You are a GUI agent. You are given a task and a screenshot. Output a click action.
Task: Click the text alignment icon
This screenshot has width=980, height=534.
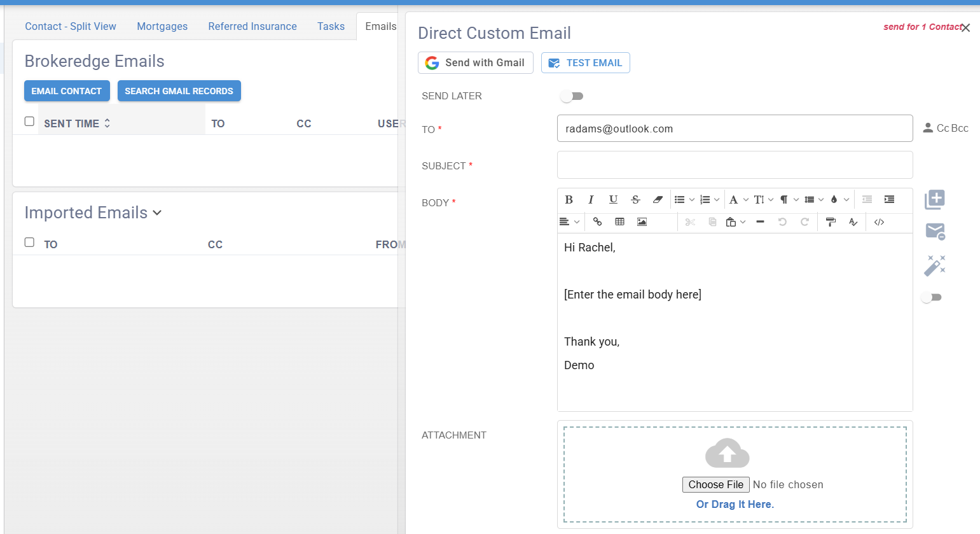click(564, 221)
